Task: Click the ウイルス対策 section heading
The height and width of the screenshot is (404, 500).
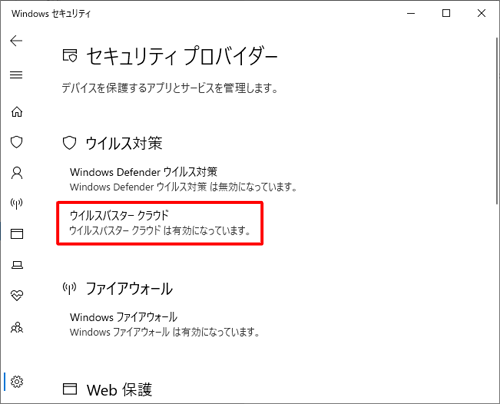Action: click(124, 143)
